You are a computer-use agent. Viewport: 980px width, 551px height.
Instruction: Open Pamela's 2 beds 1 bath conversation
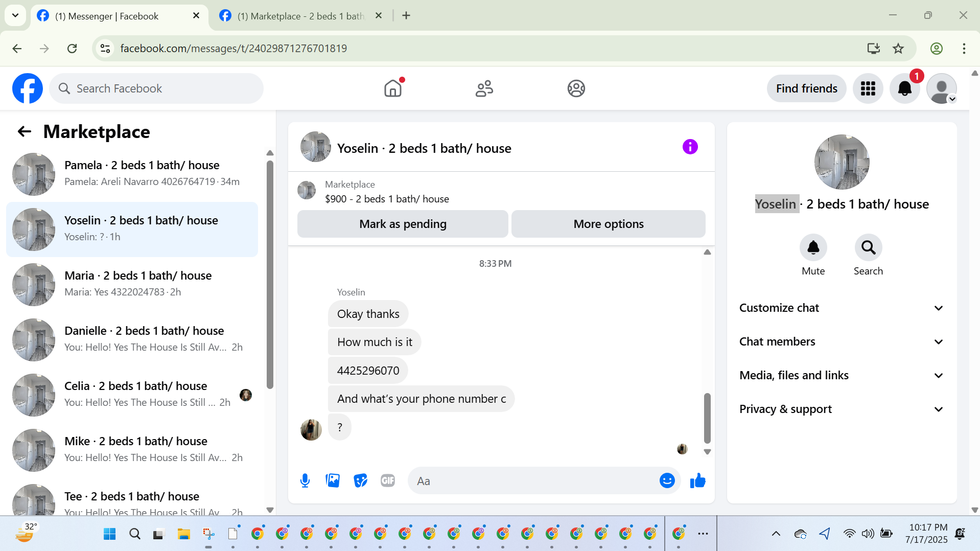[x=132, y=174]
